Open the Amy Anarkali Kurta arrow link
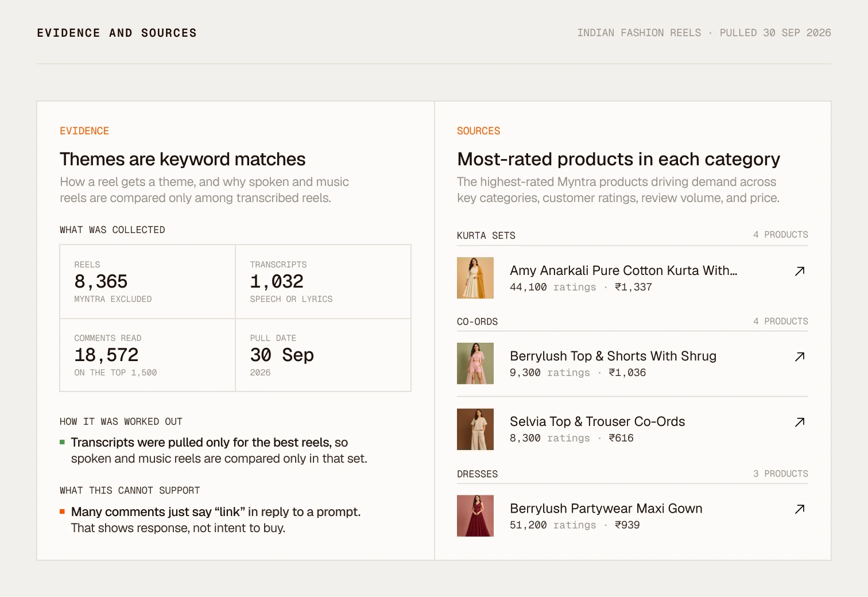The height and width of the screenshot is (597, 868). point(800,271)
